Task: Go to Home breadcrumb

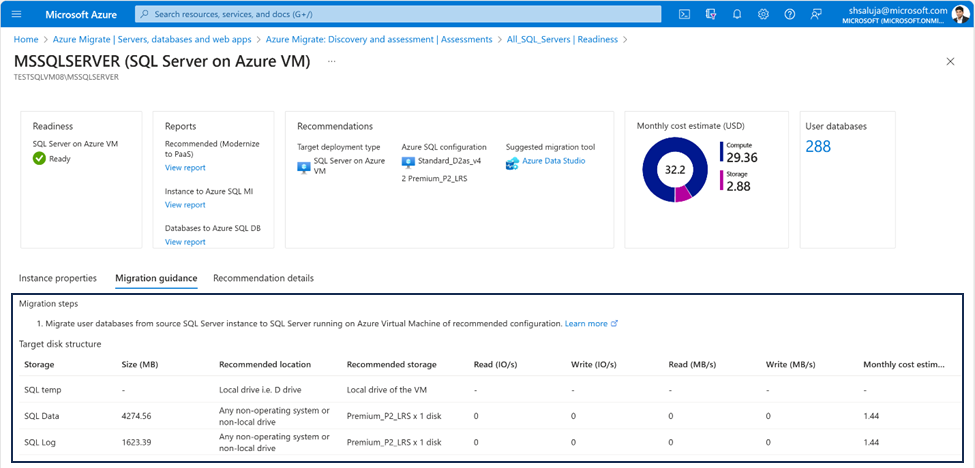Action: 26,39
